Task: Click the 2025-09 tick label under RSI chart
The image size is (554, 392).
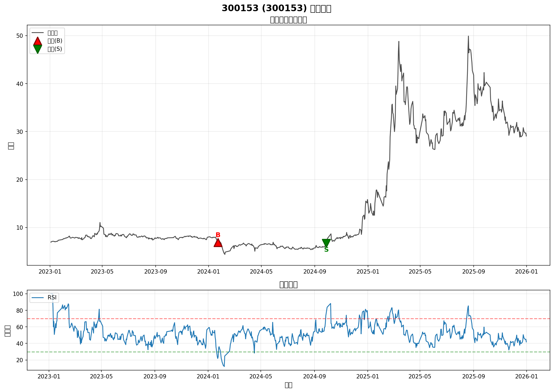Action: [474, 376]
